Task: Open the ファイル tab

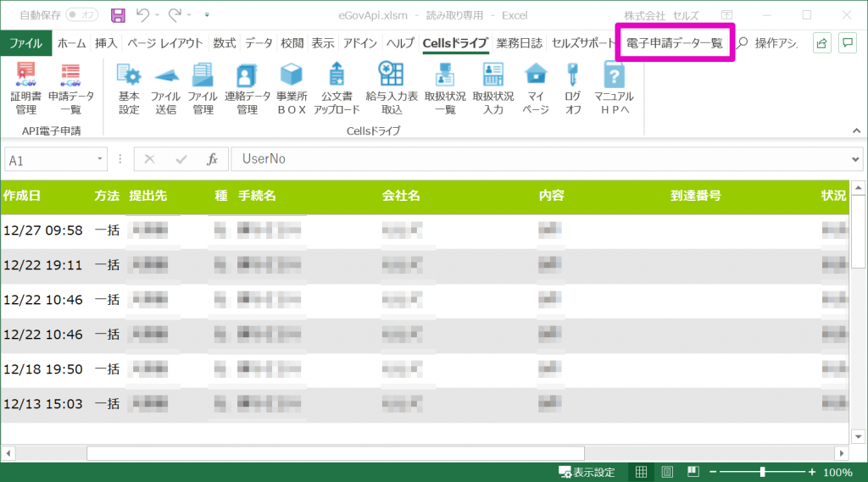Action: coord(26,43)
